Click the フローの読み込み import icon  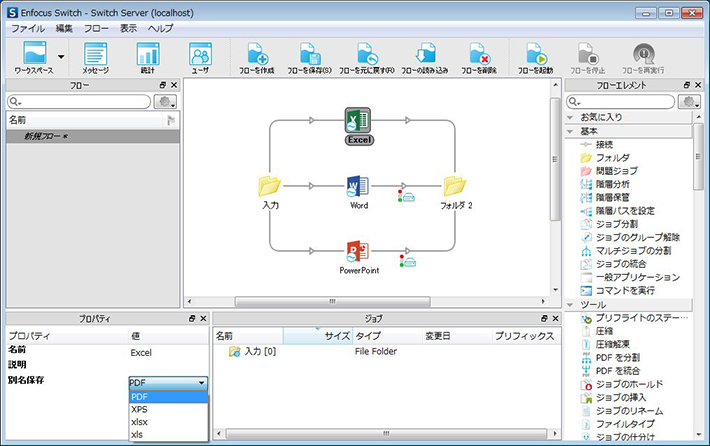425,58
